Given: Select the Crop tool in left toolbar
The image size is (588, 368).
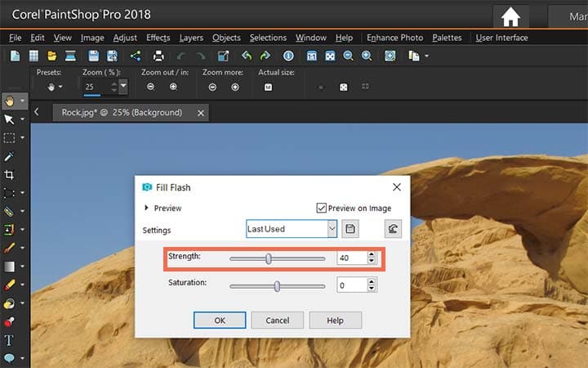Looking at the screenshot, I should click(10, 174).
